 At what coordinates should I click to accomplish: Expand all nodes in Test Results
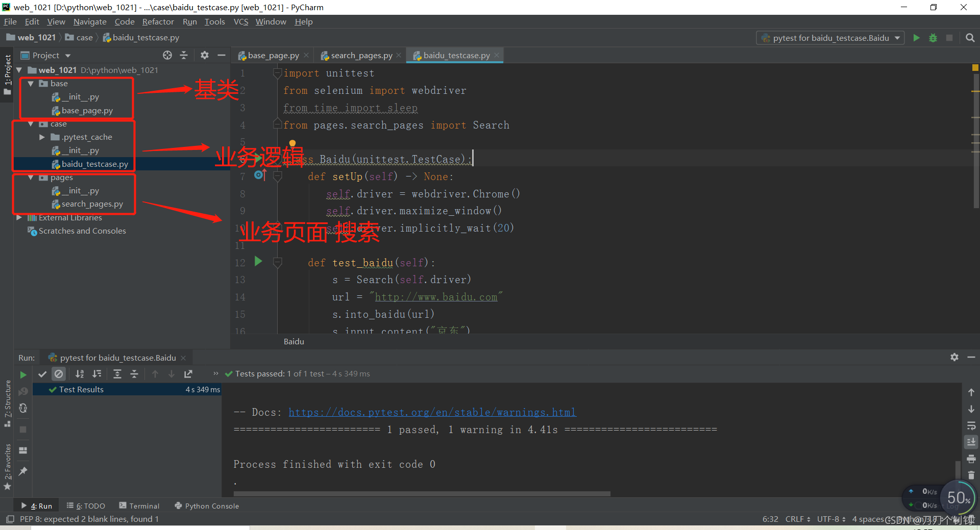117,374
